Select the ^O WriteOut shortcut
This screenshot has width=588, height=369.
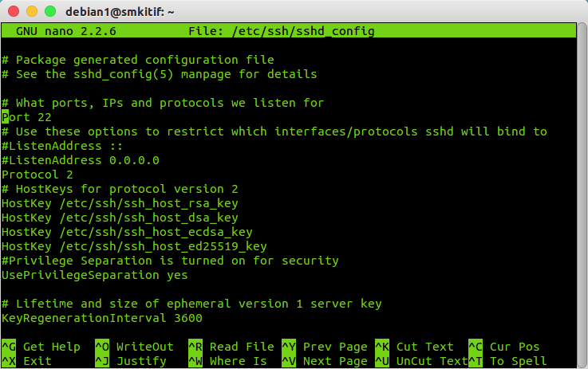click(x=134, y=347)
